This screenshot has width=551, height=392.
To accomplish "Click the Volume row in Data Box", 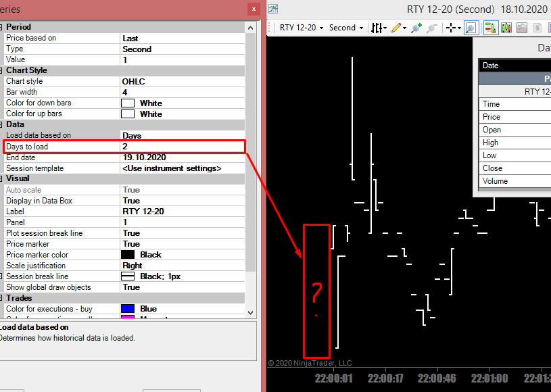I will pos(515,181).
